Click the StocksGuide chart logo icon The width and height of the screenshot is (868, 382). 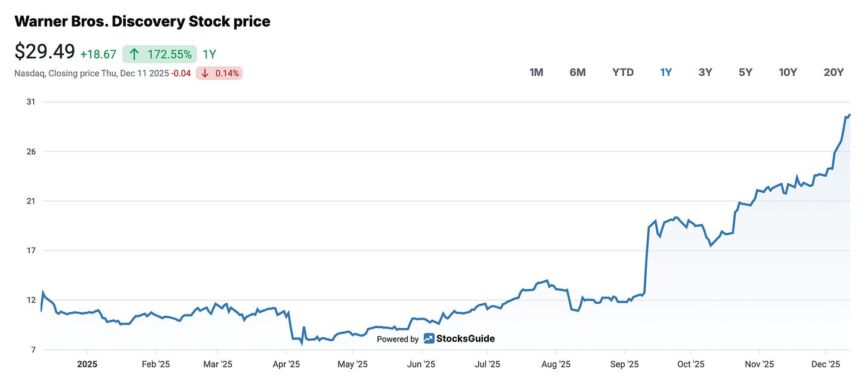point(429,338)
